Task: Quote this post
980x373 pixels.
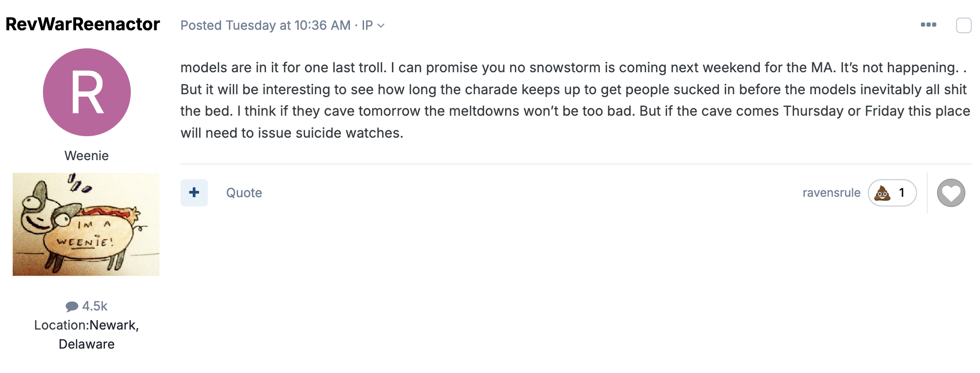Action: pyautogui.click(x=244, y=193)
